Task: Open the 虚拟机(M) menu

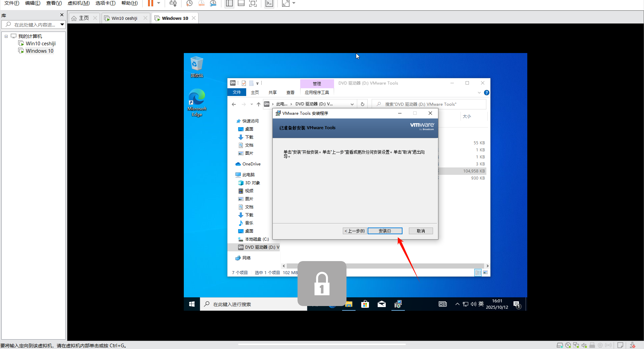Action: [x=78, y=3]
